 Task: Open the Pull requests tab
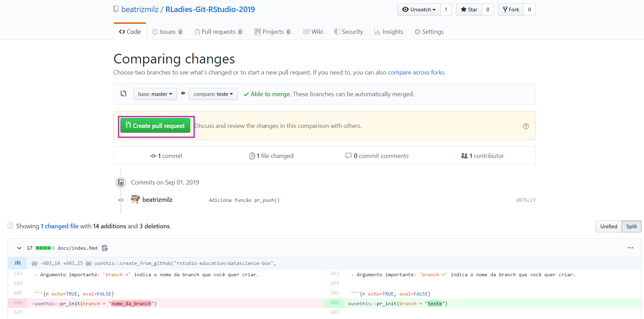click(x=219, y=32)
